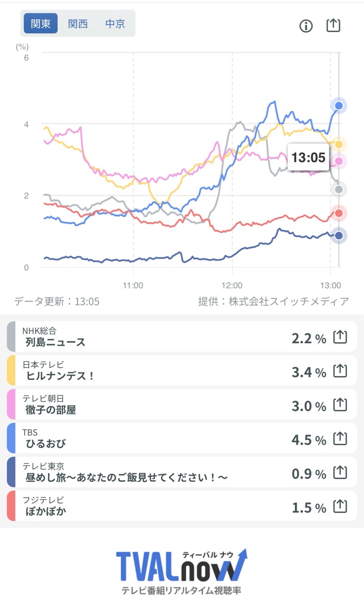Open the info circle icon
The image size is (364, 603).
pyautogui.click(x=306, y=26)
